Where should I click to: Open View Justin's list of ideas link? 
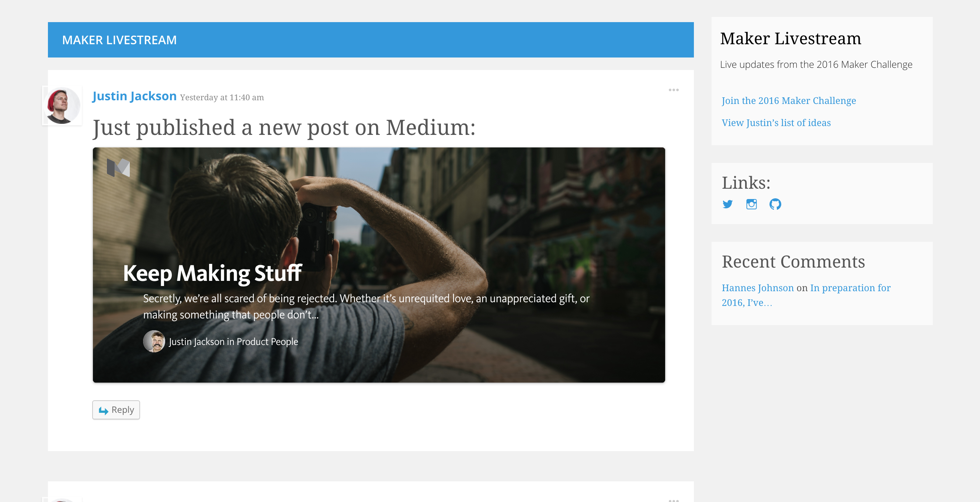point(776,122)
